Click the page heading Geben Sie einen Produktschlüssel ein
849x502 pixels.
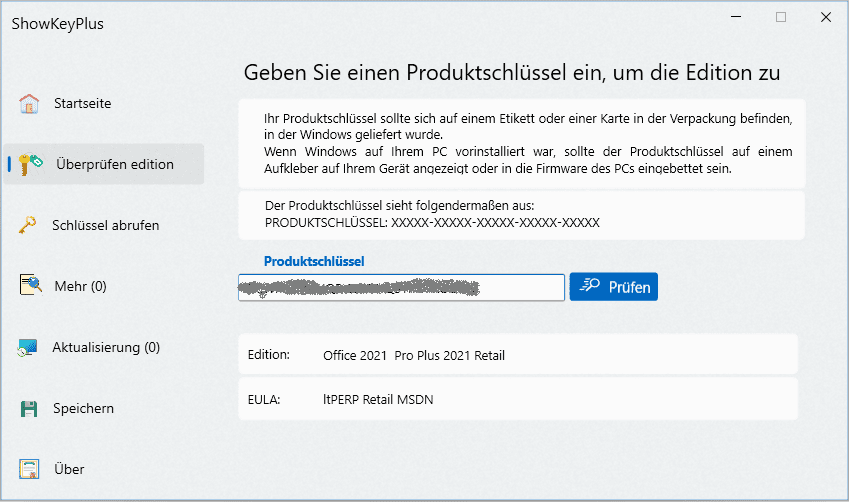[512, 73]
